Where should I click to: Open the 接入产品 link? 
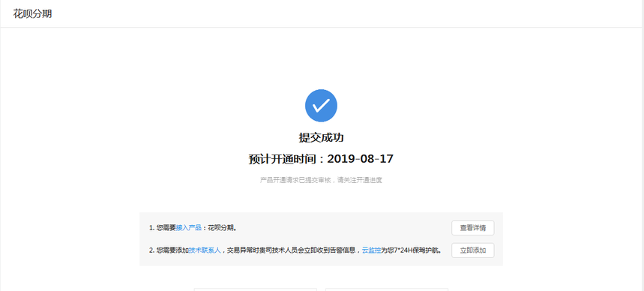[188, 228]
